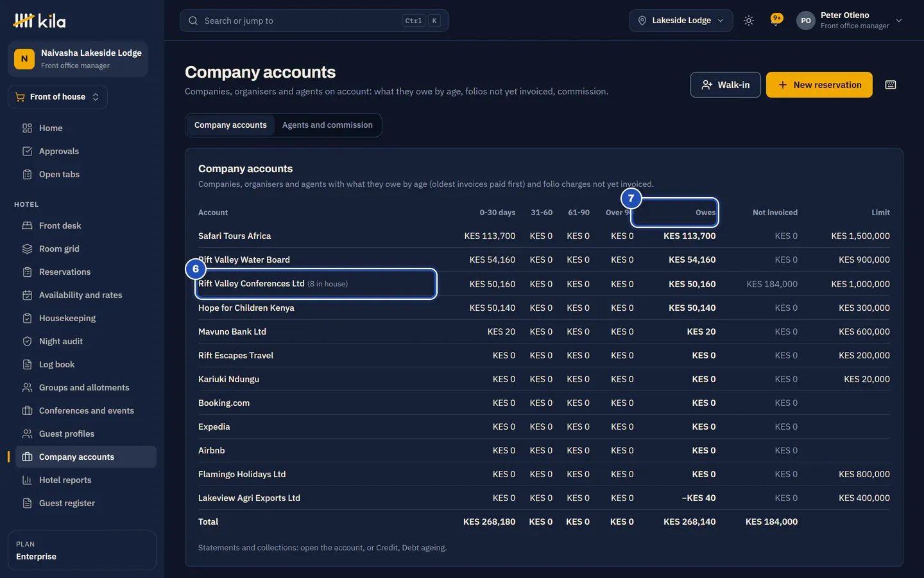Click the Walk-in button
Viewport: 924px width, 578px height.
(x=726, y=85)
